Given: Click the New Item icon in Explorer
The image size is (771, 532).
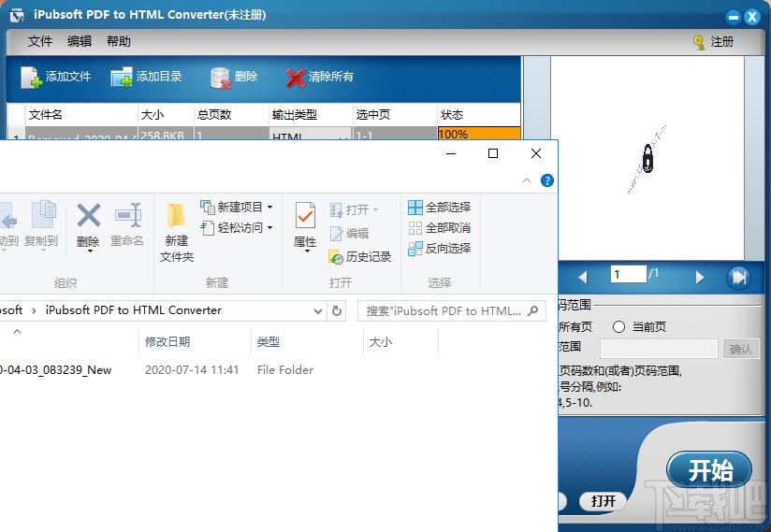Looking at the screenshot, I should pos(208,207).
